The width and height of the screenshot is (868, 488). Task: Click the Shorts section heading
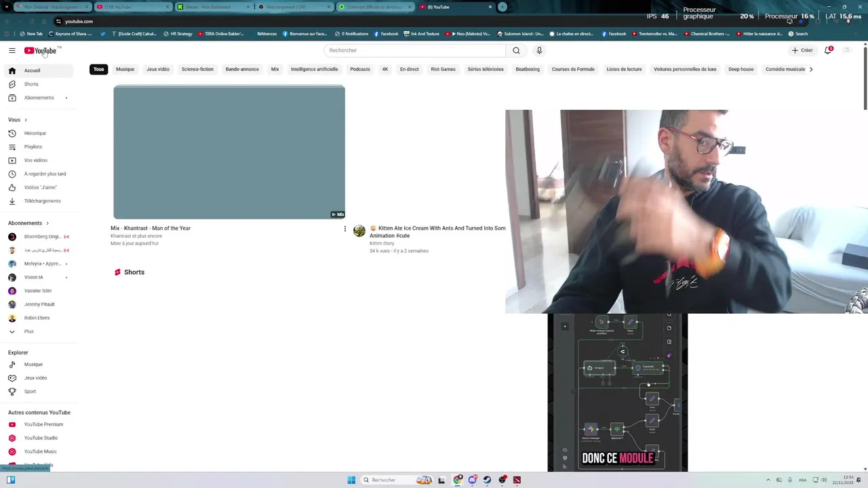pyautogui.click(x=129, y=272)
